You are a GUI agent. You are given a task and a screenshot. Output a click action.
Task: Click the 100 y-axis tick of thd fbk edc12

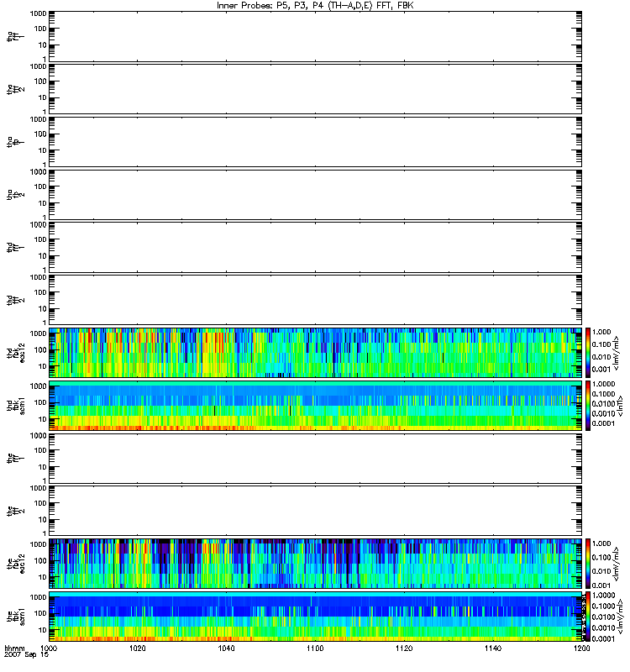tap(40, 350)
